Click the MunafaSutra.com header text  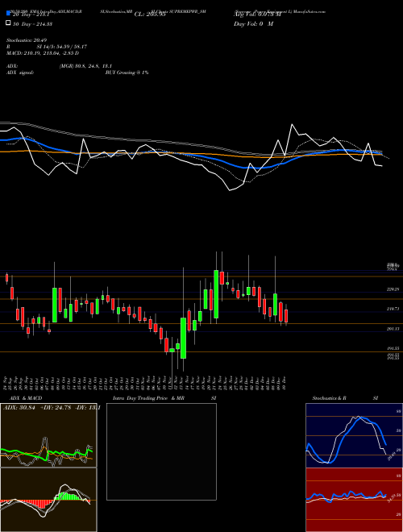pos(309,11)
